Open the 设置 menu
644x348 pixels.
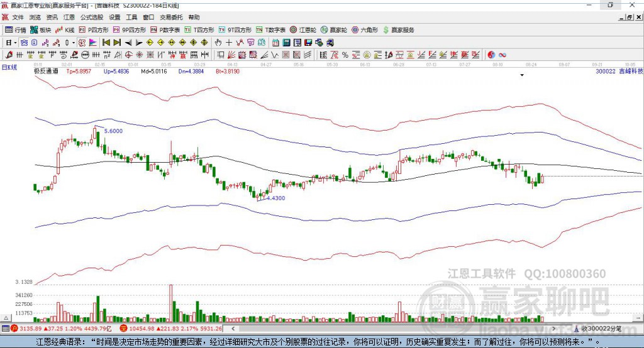(x=114, y=17)
